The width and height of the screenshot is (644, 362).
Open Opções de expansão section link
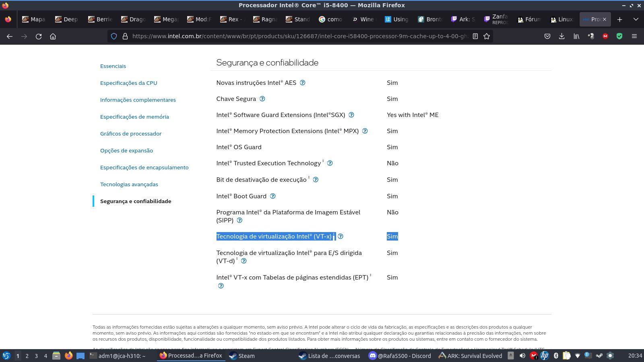pyautogui.click(x=126, y=150)
